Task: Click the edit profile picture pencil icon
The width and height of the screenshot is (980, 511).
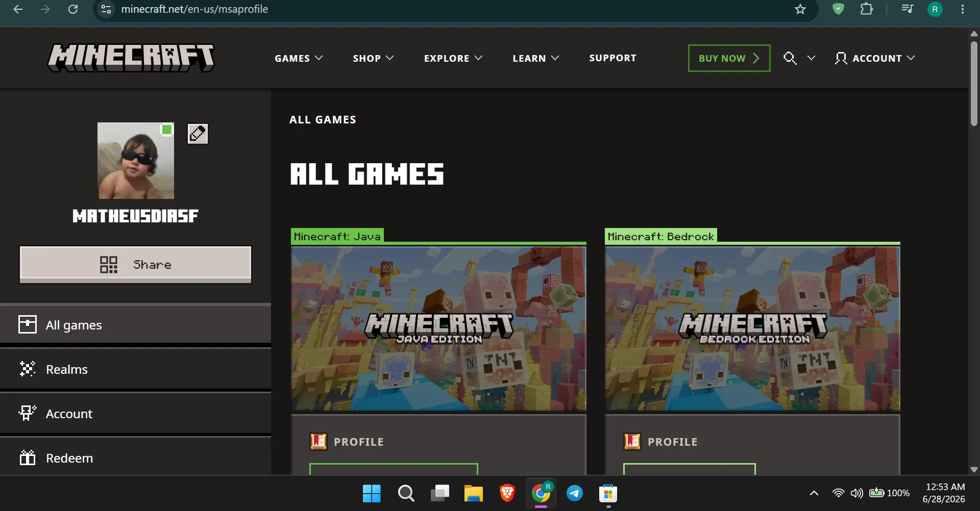Action: [198, 134]
